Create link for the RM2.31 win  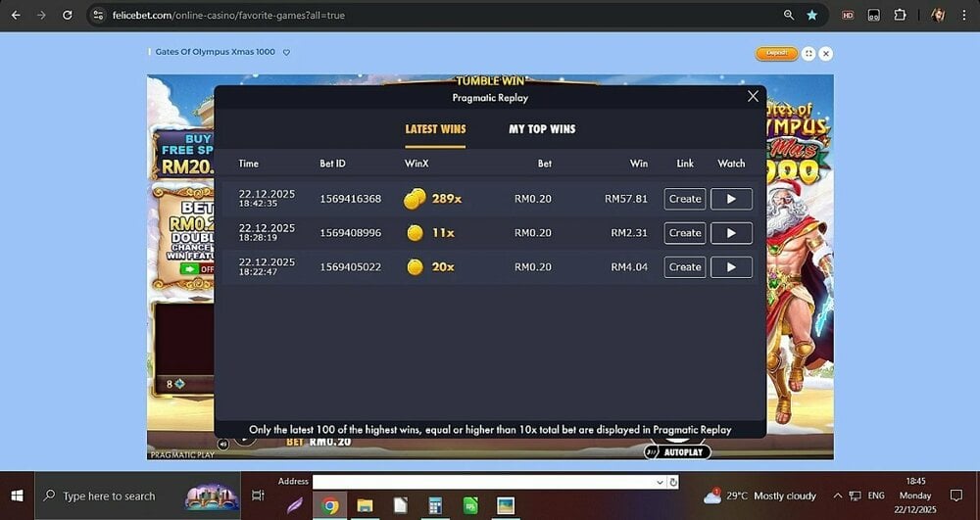(x=685, y=233)
